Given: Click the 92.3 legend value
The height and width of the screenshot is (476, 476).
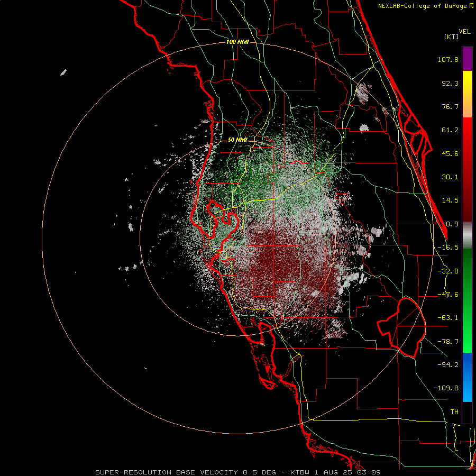Looking at the screenshot, I should 450,83.
